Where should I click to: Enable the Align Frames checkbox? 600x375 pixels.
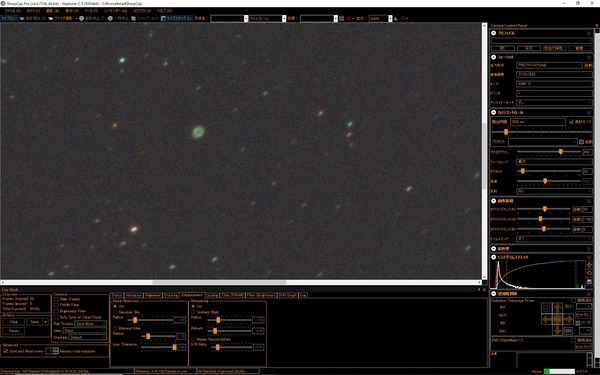pyautogui.click(x=57, y=299)
